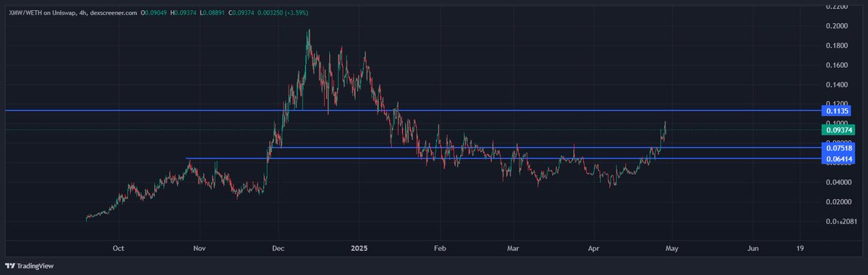This screenshot has width=868, height=275.
Task: Click the latest candle near May
Action: point(665,127)
